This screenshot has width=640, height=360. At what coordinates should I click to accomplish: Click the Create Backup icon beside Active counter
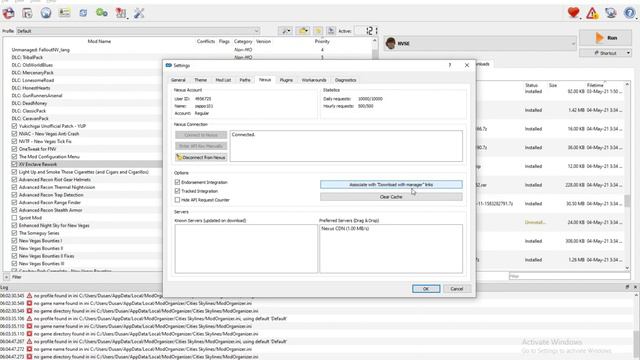pyautogui.click(x=331, y=31)
